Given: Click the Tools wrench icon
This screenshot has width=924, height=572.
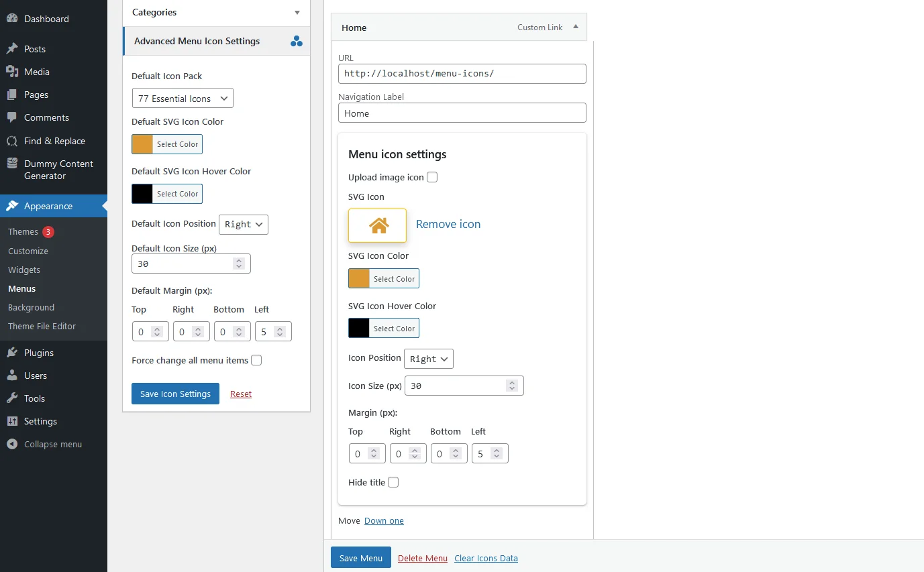Looking at the screenshot, I should click(x=11, y=398).
